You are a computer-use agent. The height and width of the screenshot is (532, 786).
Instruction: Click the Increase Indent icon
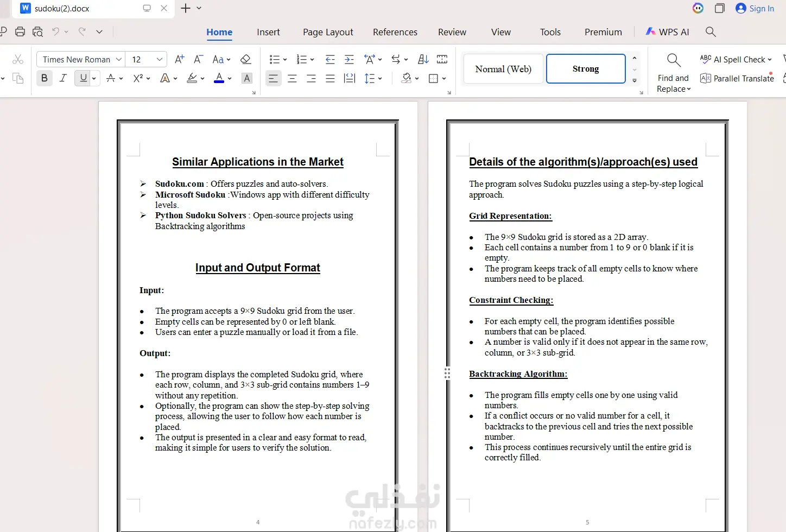(349, 59)
